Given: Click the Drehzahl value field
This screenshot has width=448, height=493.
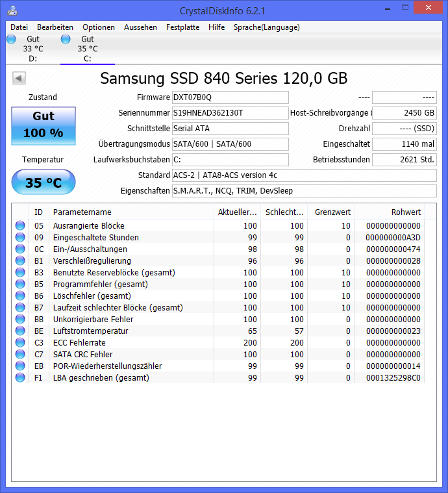Looking at the screenshot, I should click(x=404, y=129).
